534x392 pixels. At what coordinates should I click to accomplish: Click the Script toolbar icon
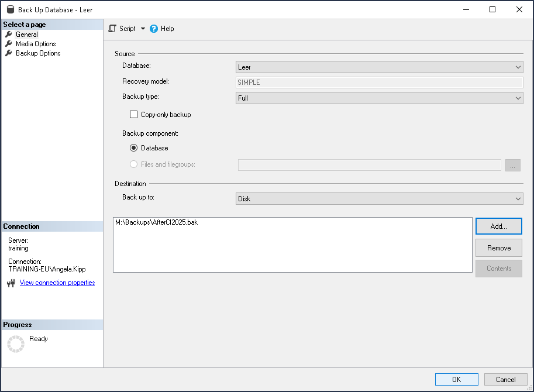tap(113, 29)
